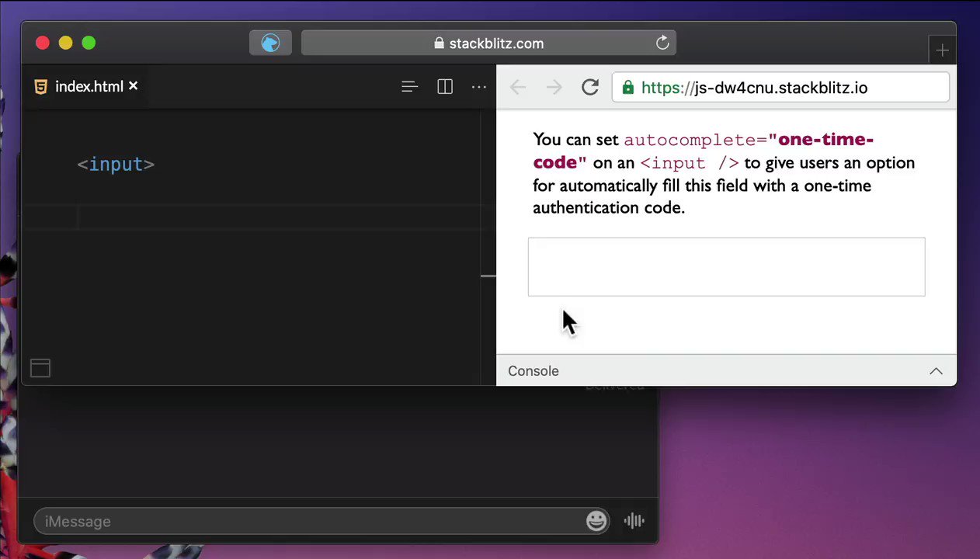The width and height of the screenshot is (980, 559).
Task: Click the lock icon in the preview address bar
Action: pyautogui.click(x=627, y=88)
